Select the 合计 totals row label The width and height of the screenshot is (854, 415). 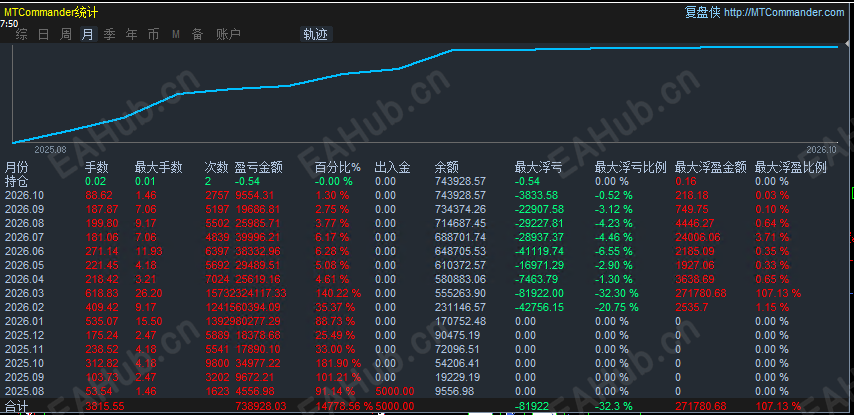point(16,406)
